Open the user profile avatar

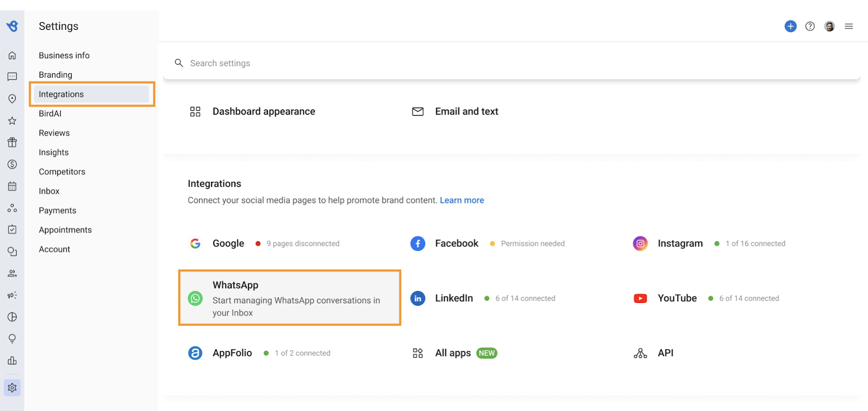(829, 26)
